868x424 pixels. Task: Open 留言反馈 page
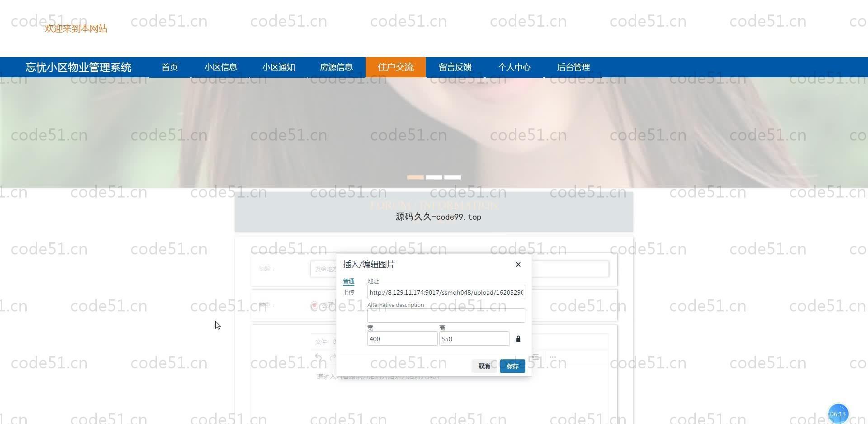[x=455, y=67]
